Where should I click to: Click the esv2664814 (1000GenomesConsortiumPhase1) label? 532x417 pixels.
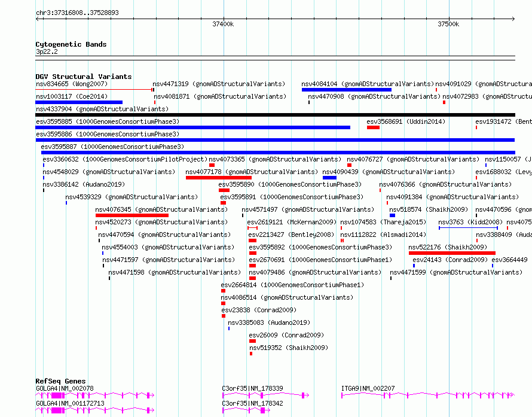tap(292, 285)
